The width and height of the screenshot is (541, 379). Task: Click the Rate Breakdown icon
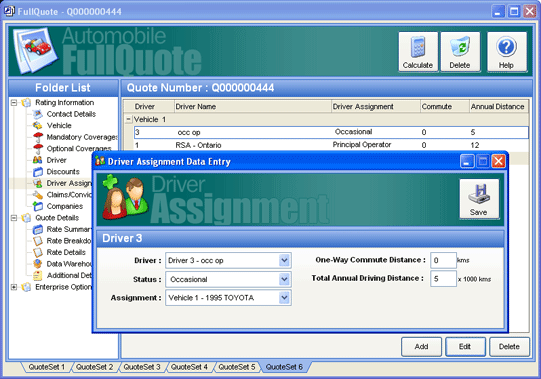(x=38, y=241)
